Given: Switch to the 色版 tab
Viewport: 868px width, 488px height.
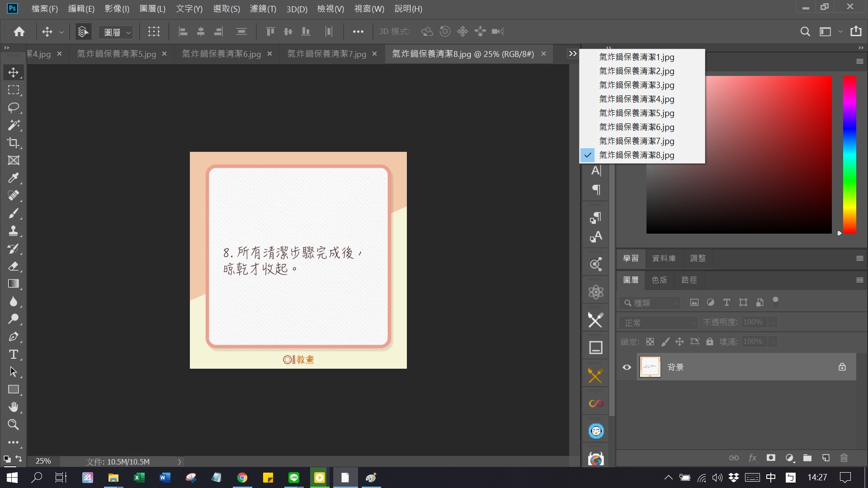Looking at the screenshot, I should [659, 280].
